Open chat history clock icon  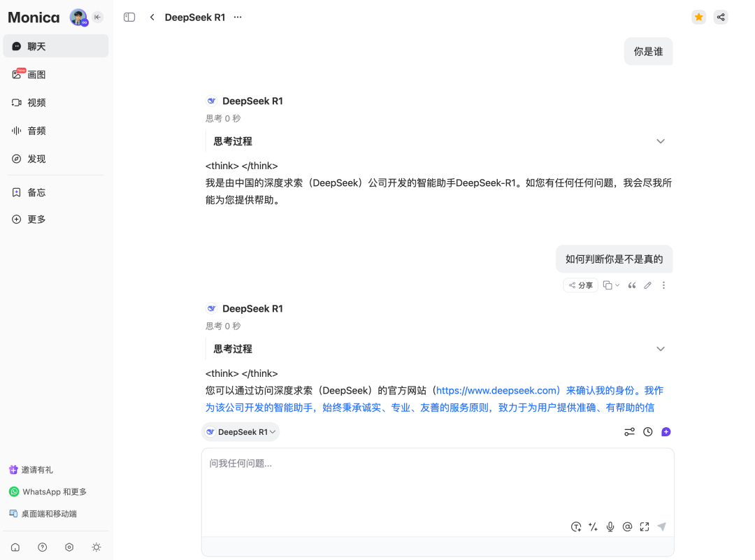648,432
